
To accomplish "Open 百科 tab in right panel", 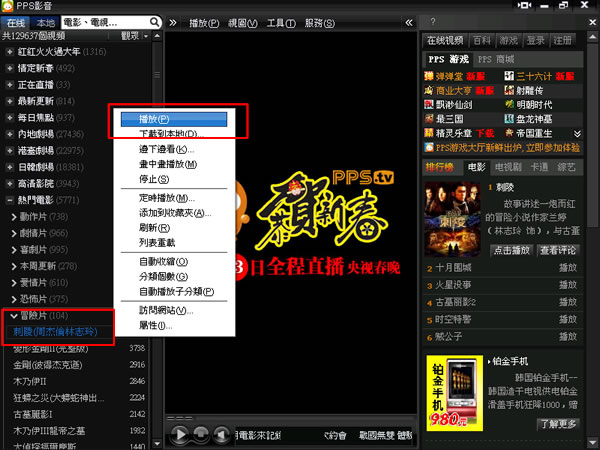I will click(x=482, y=40).
